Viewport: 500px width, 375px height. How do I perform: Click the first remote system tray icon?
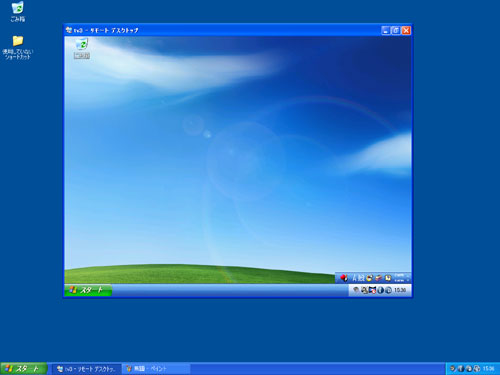(x=356, y=290)
